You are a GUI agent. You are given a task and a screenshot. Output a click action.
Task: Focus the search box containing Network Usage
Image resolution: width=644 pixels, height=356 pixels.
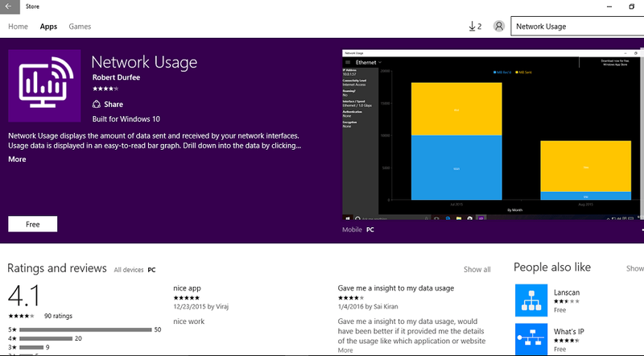577,27
